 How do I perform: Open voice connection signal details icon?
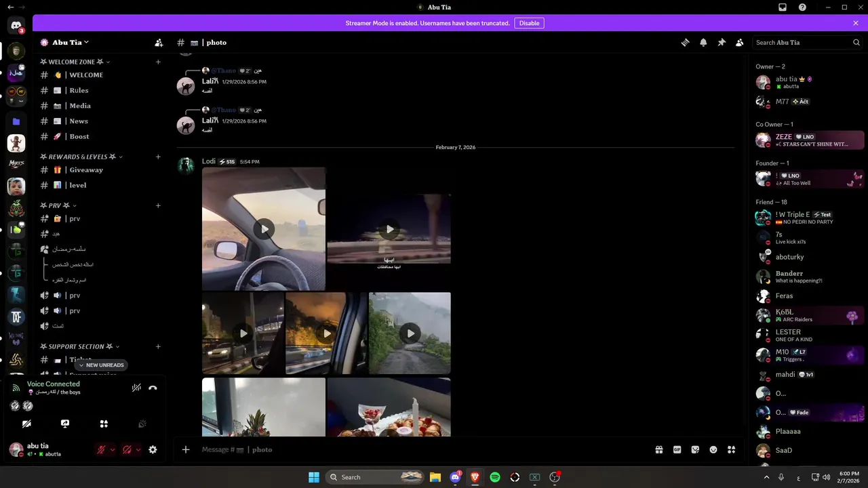(x=16, y=388)
